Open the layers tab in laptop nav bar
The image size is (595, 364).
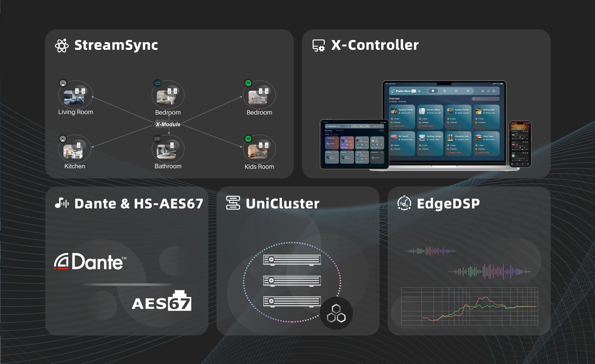445,91
